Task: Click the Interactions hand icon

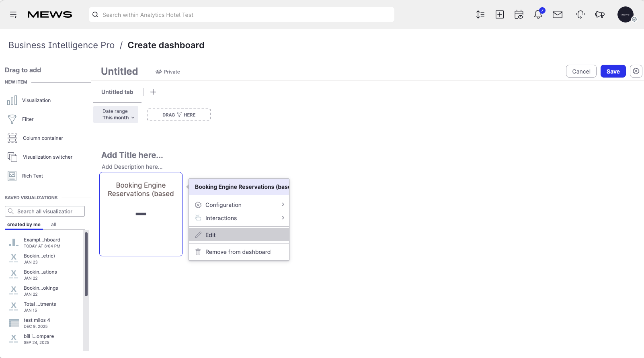Action: coord(198,218)
